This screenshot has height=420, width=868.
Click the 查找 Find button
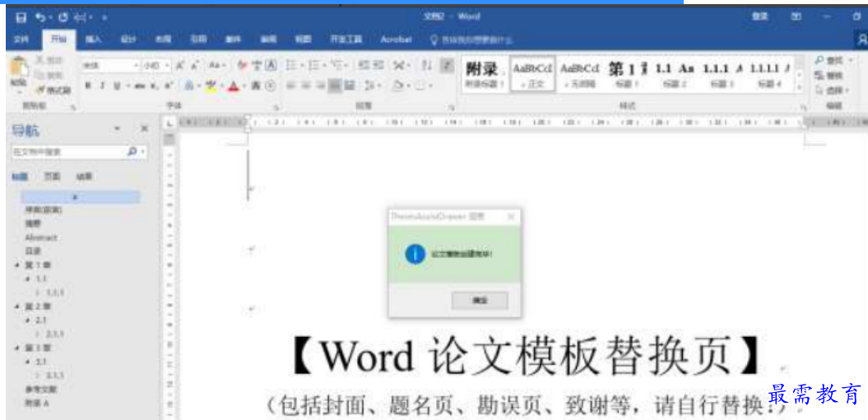click(x=833, y=60)
